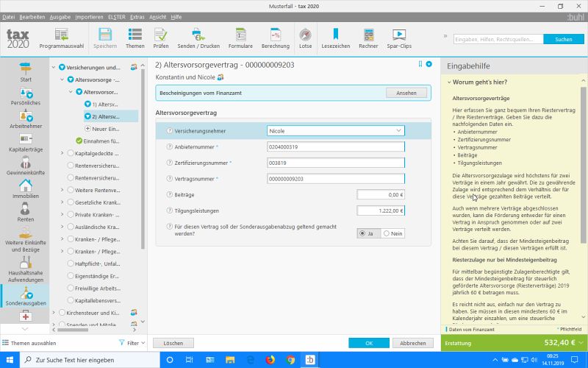Open the Formulare toolbar icon
Image resolution: width=588 pixels, height=368 pixels.
(240, 35)
